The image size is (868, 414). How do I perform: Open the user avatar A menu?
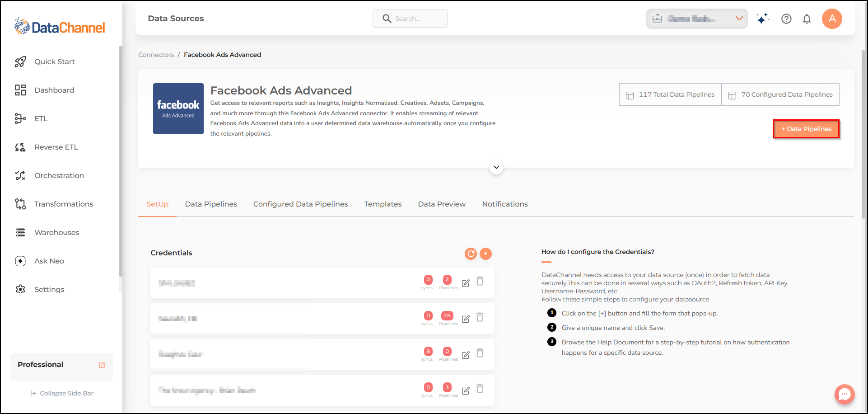point(832,19)
